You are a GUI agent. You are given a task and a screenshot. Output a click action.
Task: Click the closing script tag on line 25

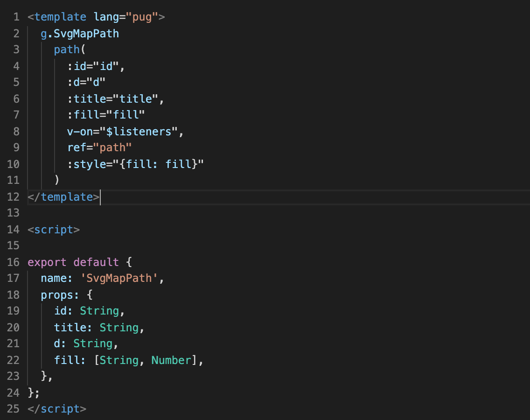pos(57,409)
